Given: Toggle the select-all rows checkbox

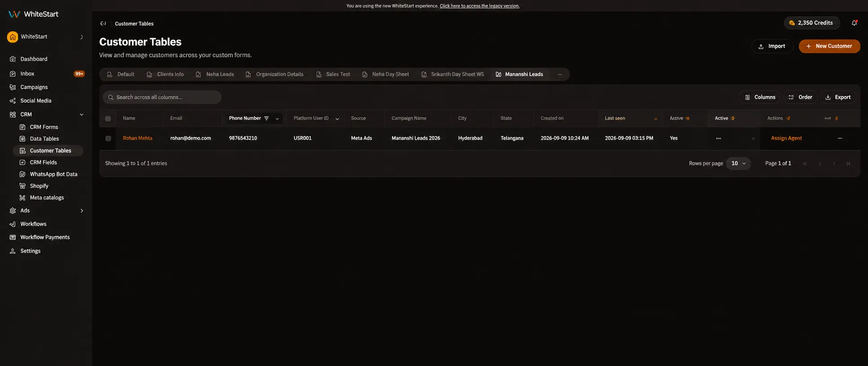Looking at the screenshot, I should pyautogui.click(x=108, y=119).
